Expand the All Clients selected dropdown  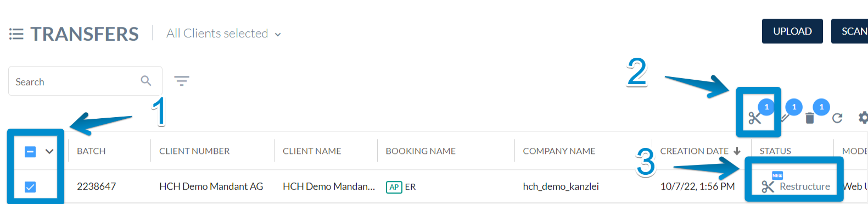[278, 34]
